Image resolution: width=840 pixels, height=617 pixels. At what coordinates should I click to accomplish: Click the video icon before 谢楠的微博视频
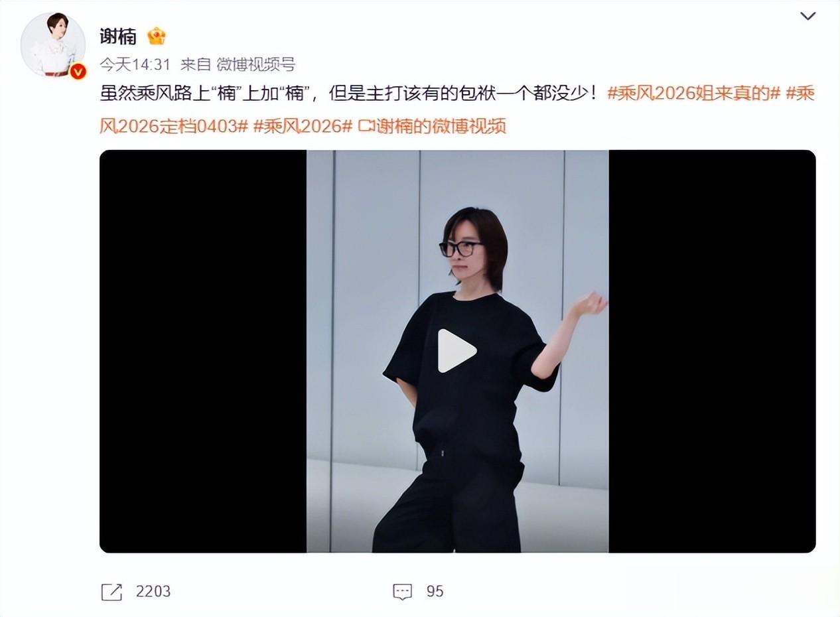pyautogui.click(x=366, y=125)
